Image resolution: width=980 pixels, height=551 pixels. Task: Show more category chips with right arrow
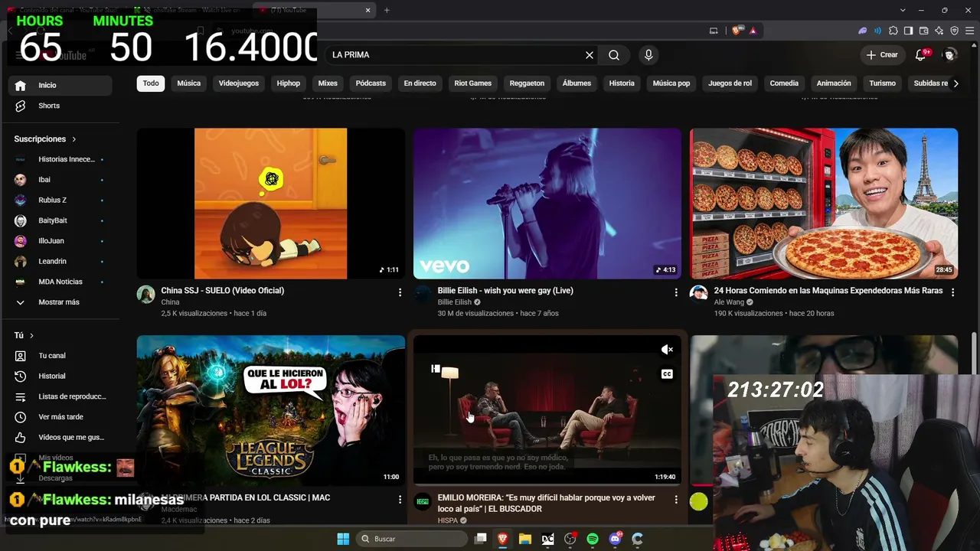955,83
